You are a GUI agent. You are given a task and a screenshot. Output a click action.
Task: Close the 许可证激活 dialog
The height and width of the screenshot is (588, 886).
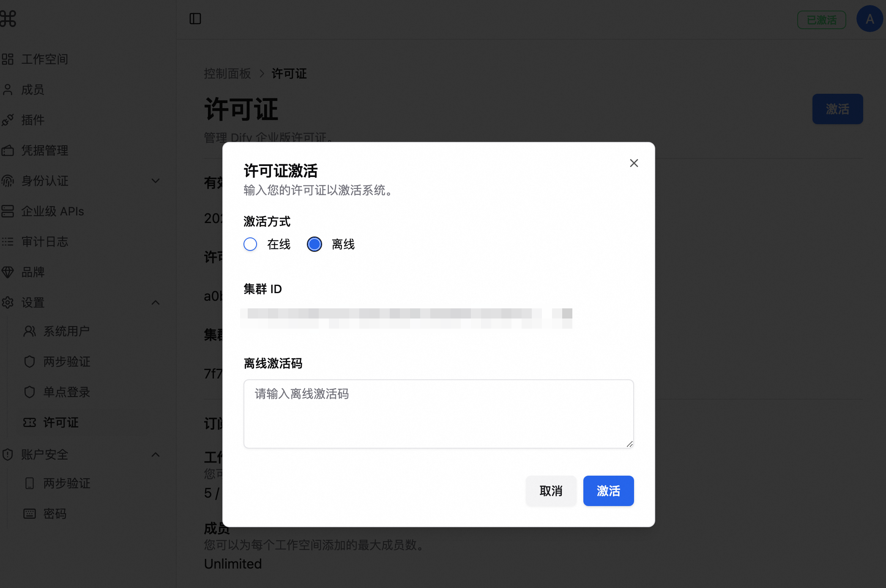634,163
